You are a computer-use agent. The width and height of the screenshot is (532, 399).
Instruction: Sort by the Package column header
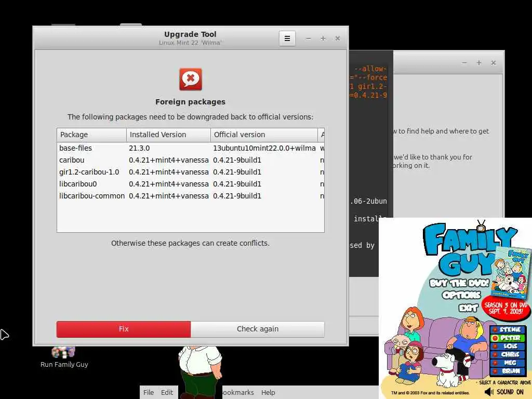click(91, 135)
